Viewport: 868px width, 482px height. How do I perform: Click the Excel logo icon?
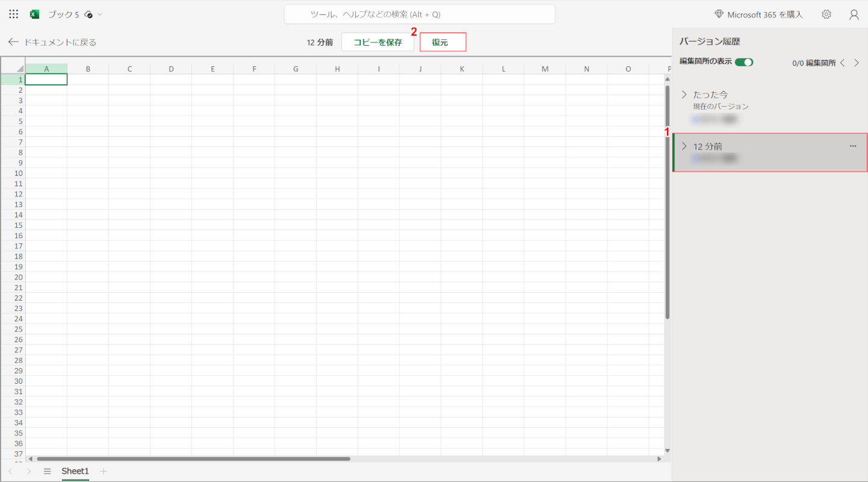pyautogui.click(x=35, y=14)
